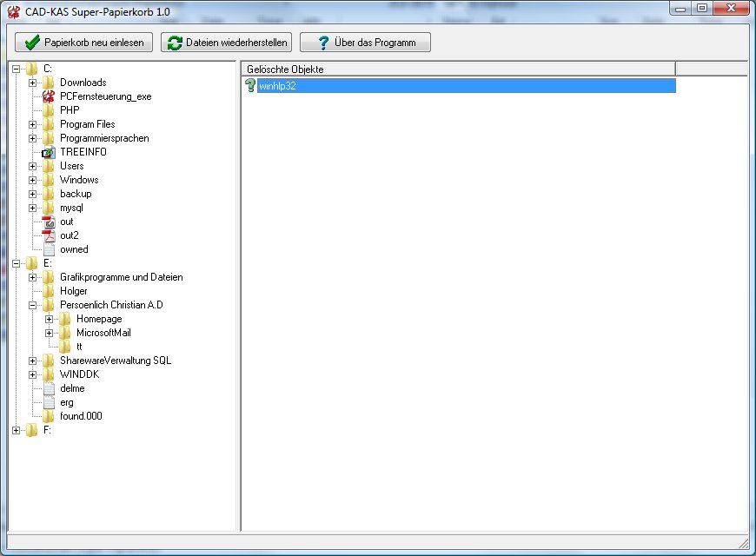The height and width of the screenshot is (556, 756).
Task: Select the found.000 folder entry
Action: click(81, 416)
